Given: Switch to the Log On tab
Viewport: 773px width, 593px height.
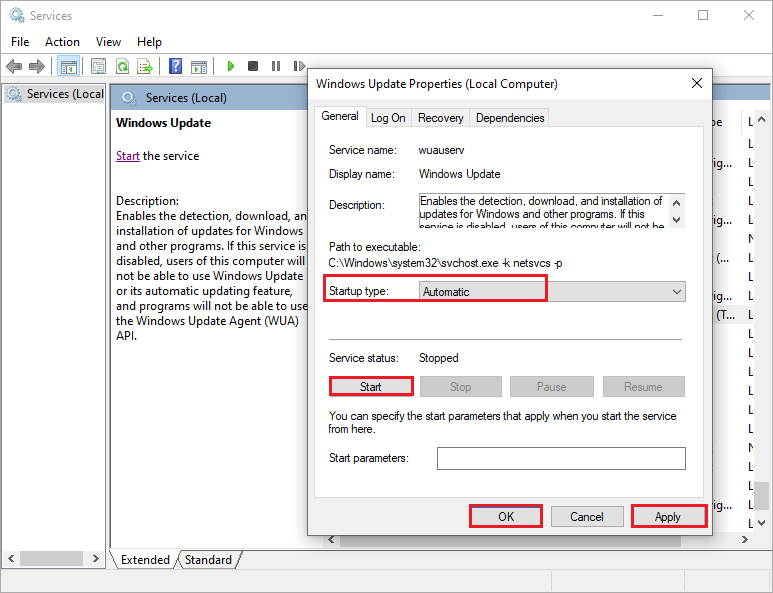Looking at the screenshot, I should tap(388, 118).
